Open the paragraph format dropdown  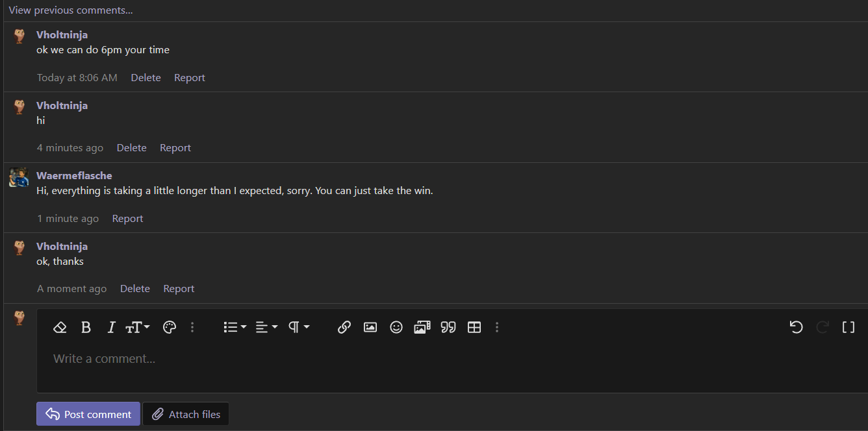point(299,327)
